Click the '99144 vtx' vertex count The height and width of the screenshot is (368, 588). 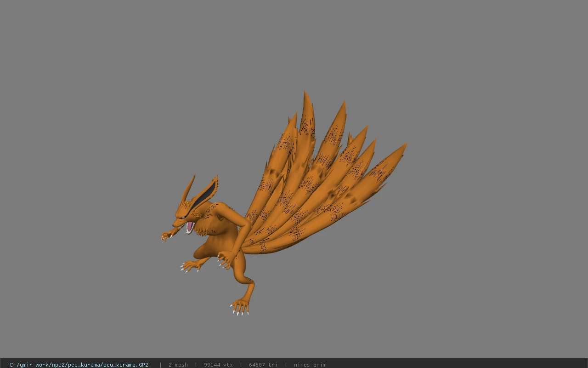coord(218,365)
